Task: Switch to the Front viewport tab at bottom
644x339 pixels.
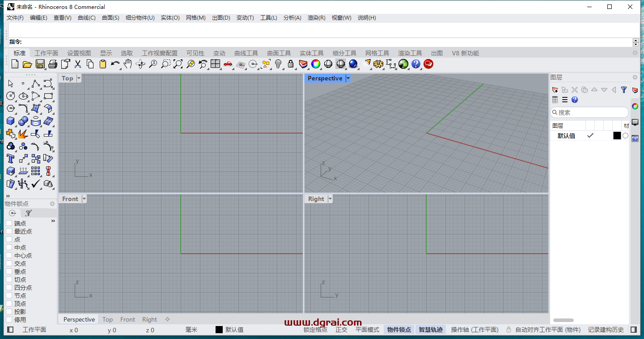Action: click(x=127, y=319)
